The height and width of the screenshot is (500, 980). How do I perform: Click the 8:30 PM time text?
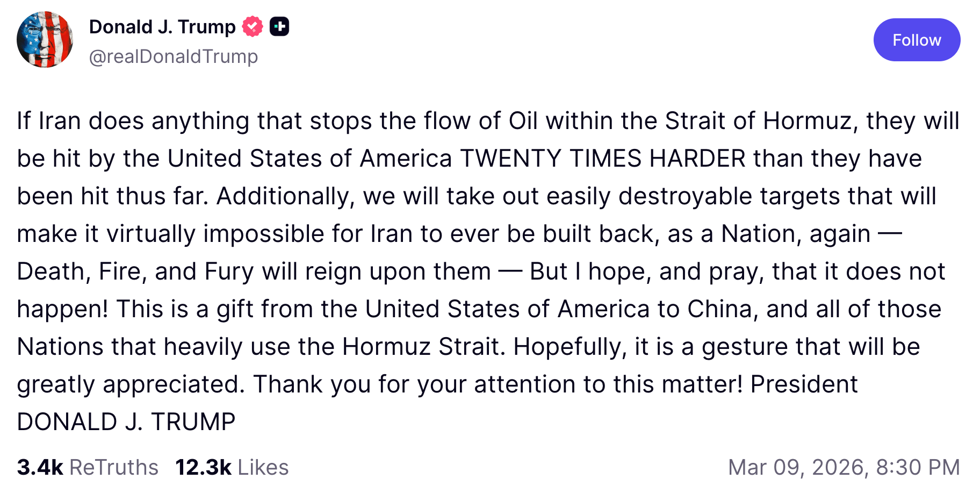click(x=918, y=467)
